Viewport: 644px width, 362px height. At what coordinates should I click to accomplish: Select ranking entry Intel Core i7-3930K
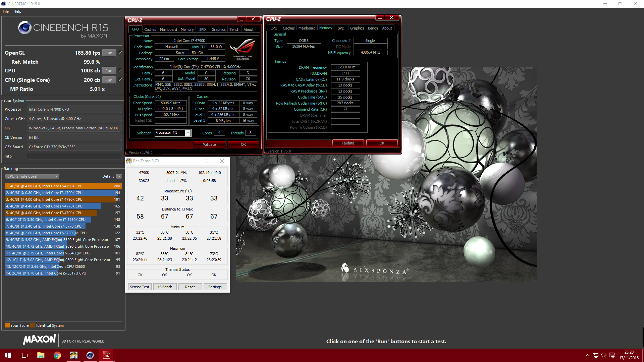(63, 220)
